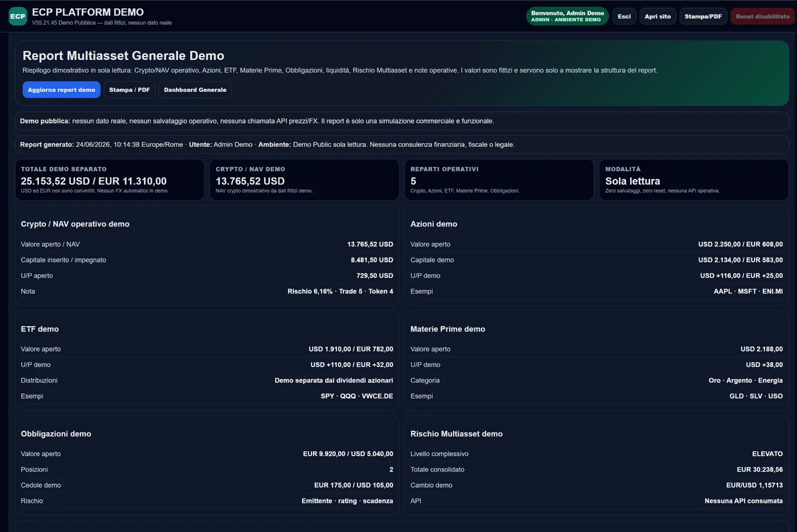Click the Esci logout button
The image size is (797, 532).
click(x=624, y=16)
